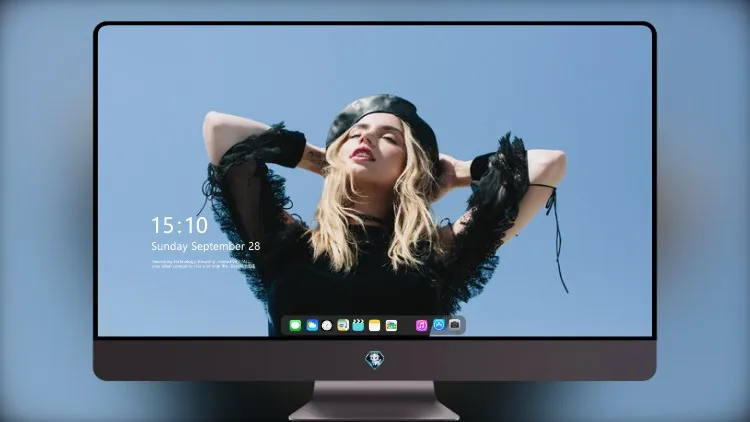Open the blue App Store icon
Viewport: 750px width, 422px height.
pyautogui.click(x=439, y=325)
